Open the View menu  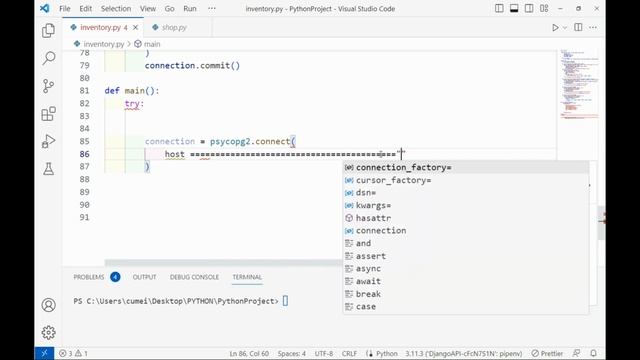[x=148, y=9]
